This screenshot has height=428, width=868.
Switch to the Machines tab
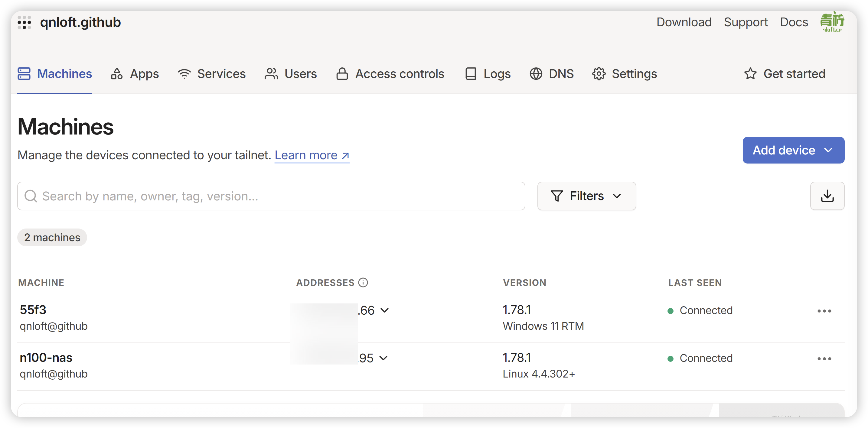(54, 74)
